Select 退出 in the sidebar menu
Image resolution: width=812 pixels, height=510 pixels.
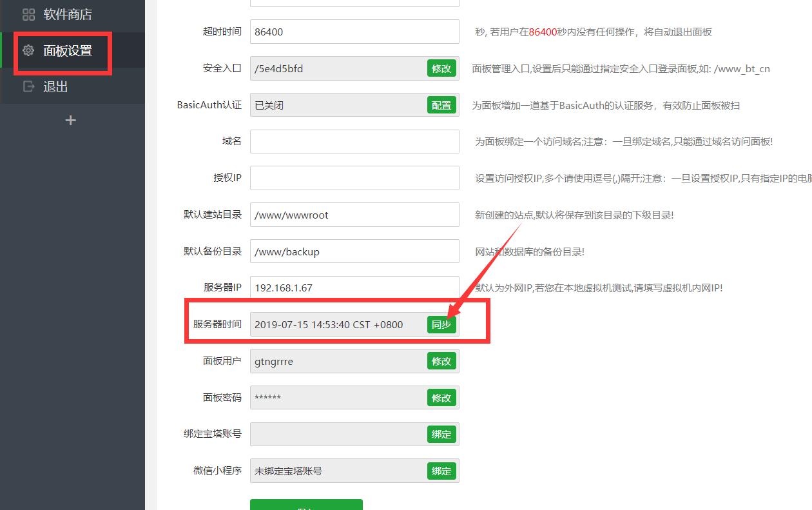point(53,86)
